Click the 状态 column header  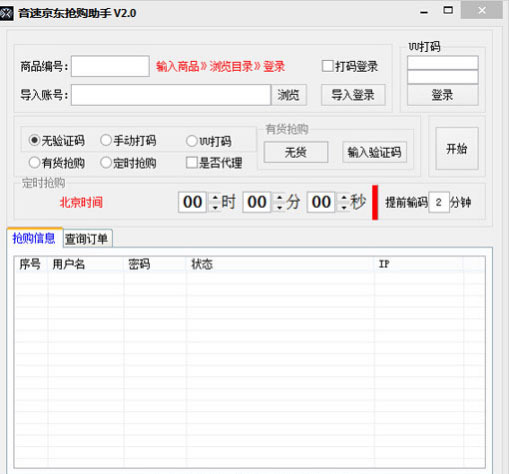tap(280, 264)
